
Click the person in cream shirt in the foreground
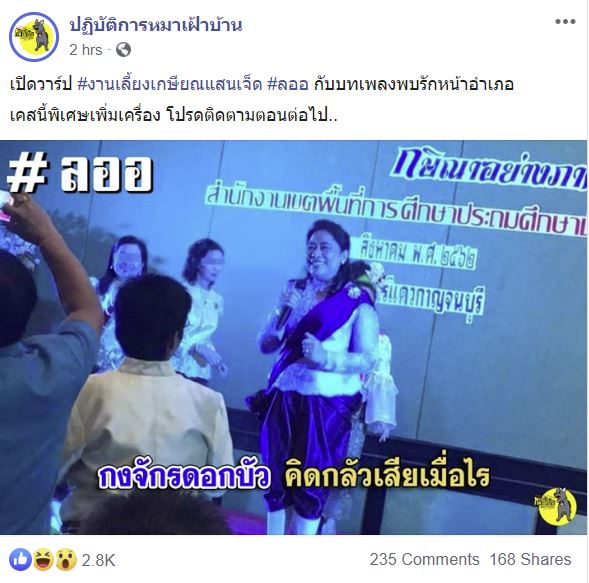(152, 408)
